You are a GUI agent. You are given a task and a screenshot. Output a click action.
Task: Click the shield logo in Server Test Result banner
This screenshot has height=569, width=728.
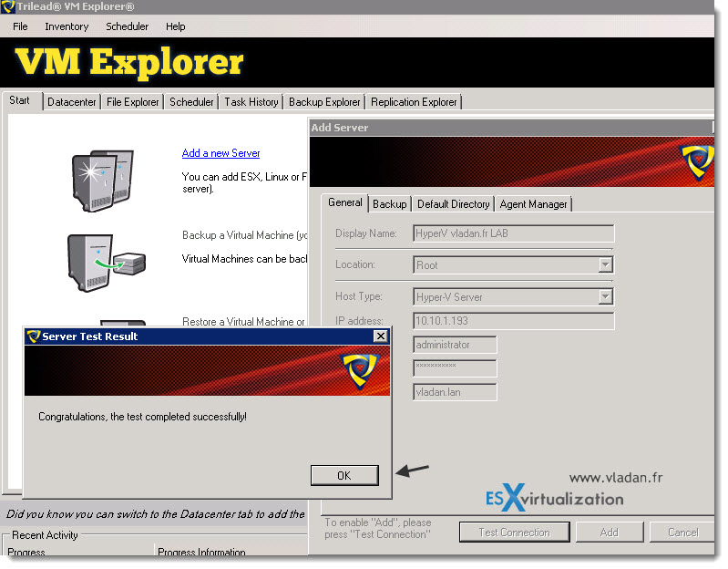[359, 370]
